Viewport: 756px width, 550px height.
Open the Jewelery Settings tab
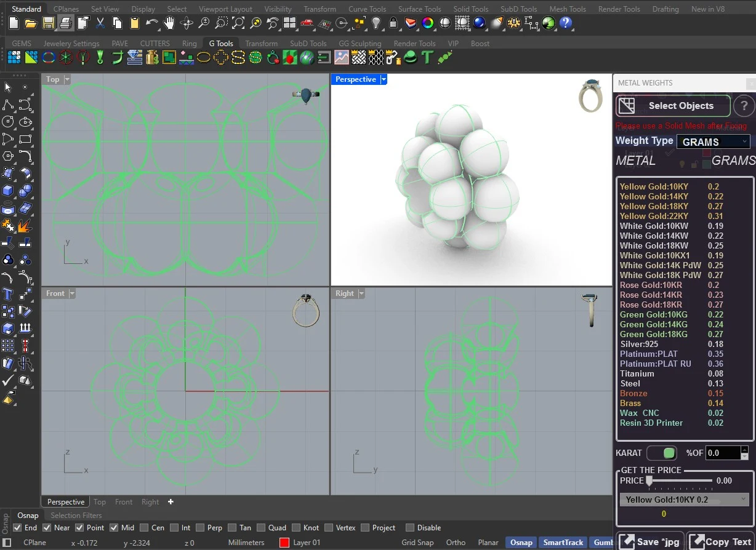click(71, 44)
